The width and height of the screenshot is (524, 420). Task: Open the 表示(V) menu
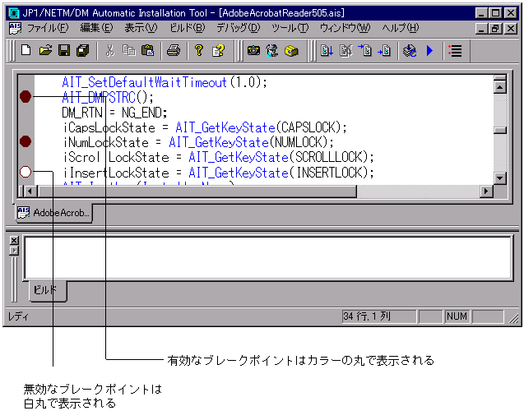point(141,28)
